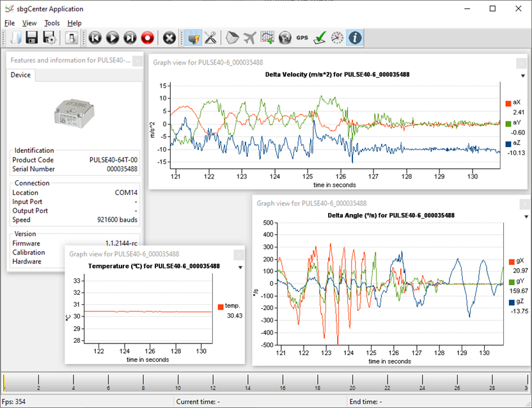Add a new graph view
This screenshot has height=408, width=532.
tap(267, 38)
